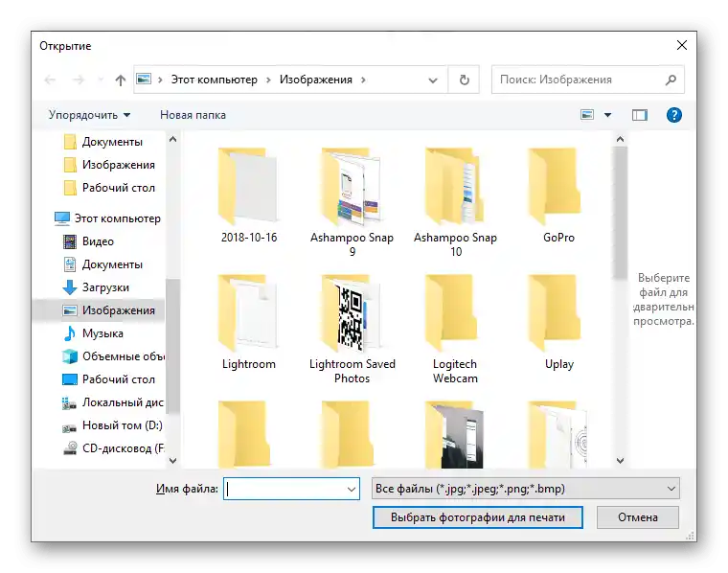Select the 'Lightroom' folder
Screen dimensions: 728x573
pyautogui.click(x=249, y=322)
